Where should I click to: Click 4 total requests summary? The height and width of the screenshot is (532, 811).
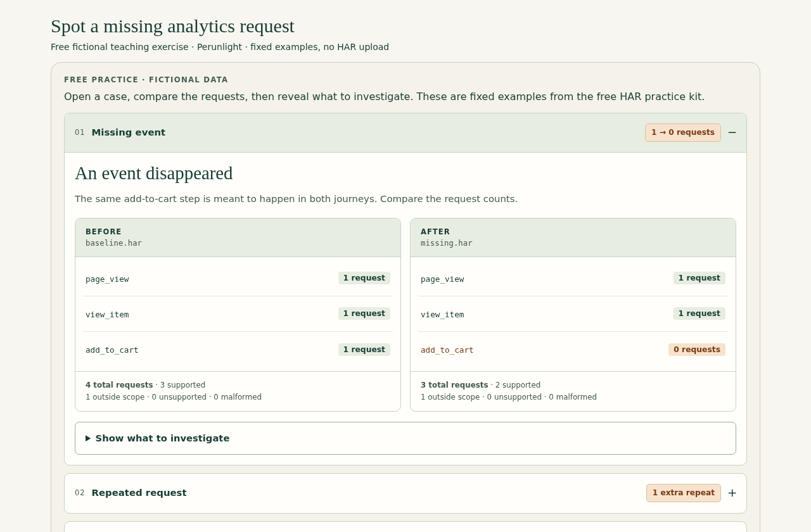click(119, 385)
